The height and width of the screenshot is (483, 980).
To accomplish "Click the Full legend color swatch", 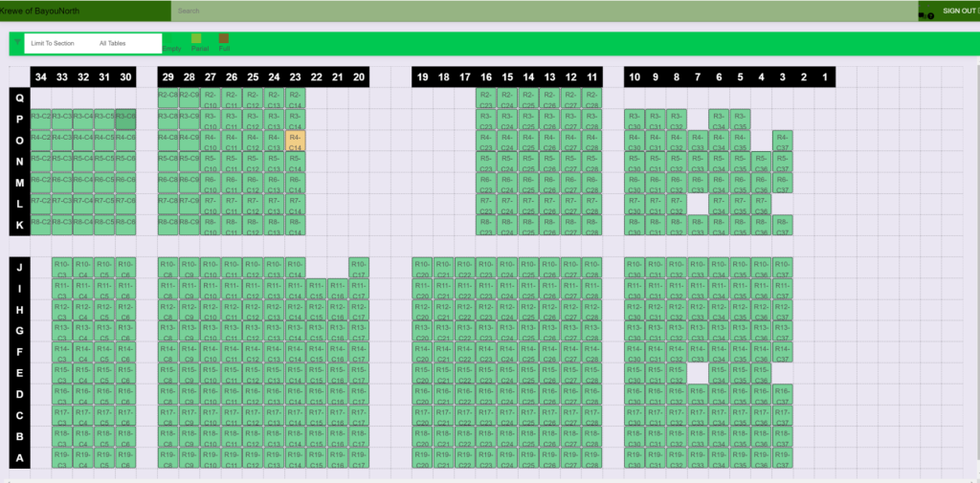I will 224,39.
